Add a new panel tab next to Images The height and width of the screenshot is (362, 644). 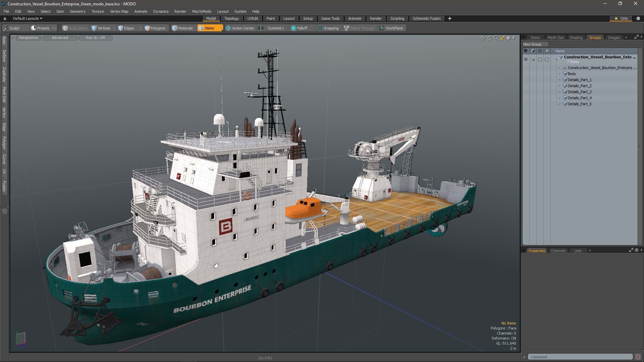626,38
